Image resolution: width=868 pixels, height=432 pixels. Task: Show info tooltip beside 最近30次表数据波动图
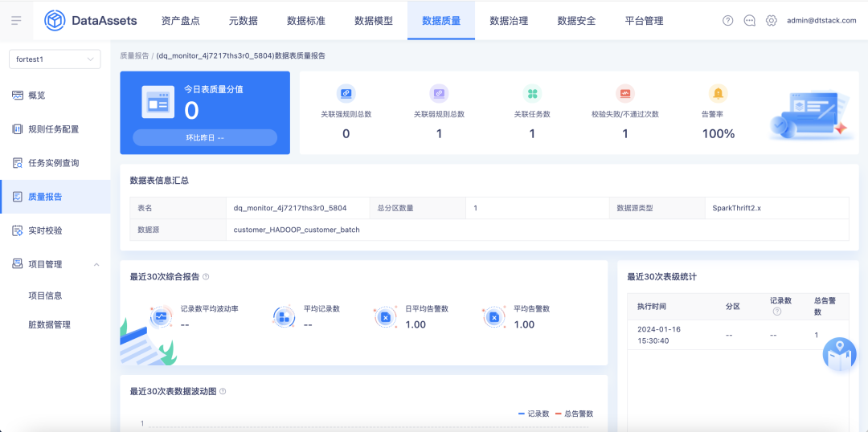click(x=223, y=392)
